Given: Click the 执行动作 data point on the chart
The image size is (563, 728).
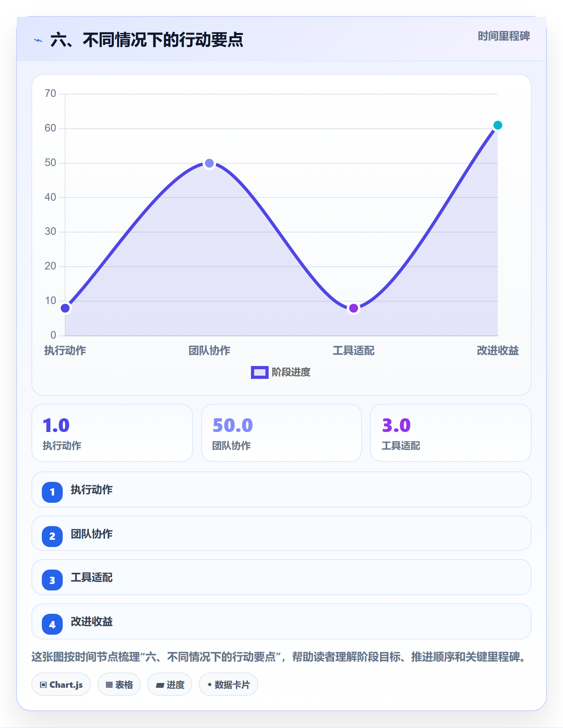Looking at the screenshot, I should click(65, 308).
